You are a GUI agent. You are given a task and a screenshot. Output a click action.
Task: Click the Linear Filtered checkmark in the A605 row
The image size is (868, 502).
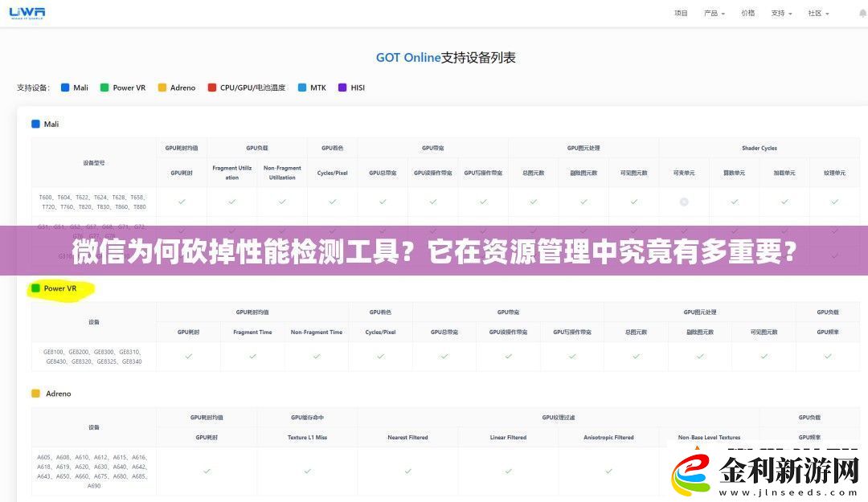[x=508, y=471]
